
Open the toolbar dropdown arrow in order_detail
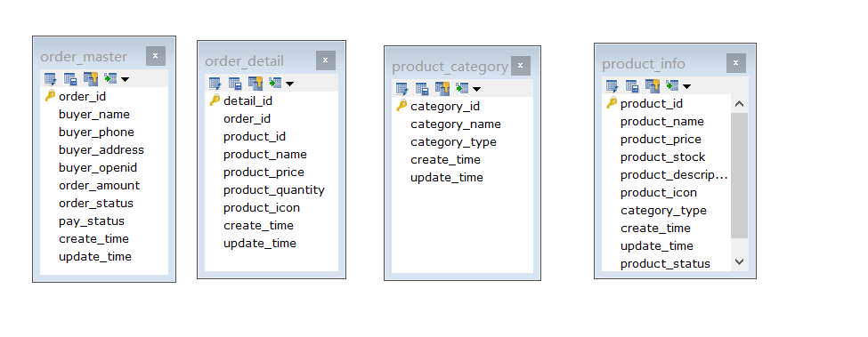pyautogui.click(x=289, y=84)
